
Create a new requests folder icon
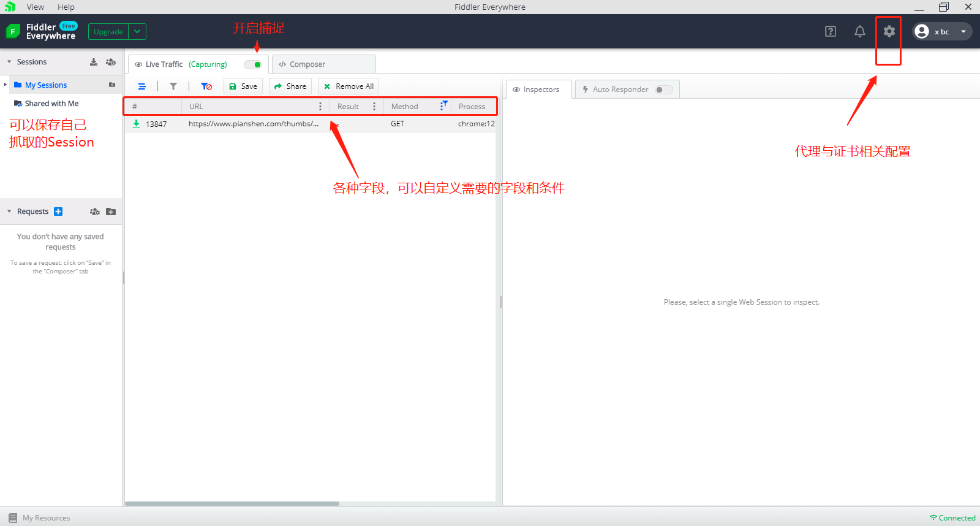(x=111, y=212)
